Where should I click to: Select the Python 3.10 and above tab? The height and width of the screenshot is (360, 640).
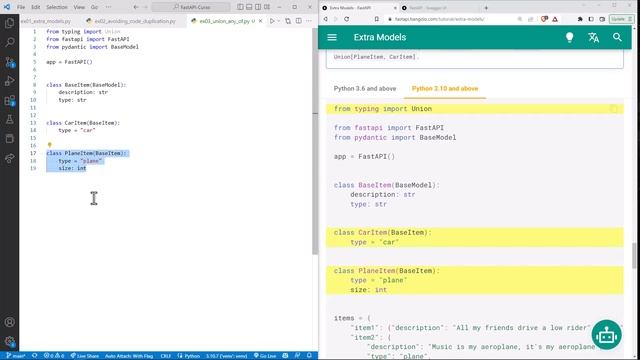(445, 89)
